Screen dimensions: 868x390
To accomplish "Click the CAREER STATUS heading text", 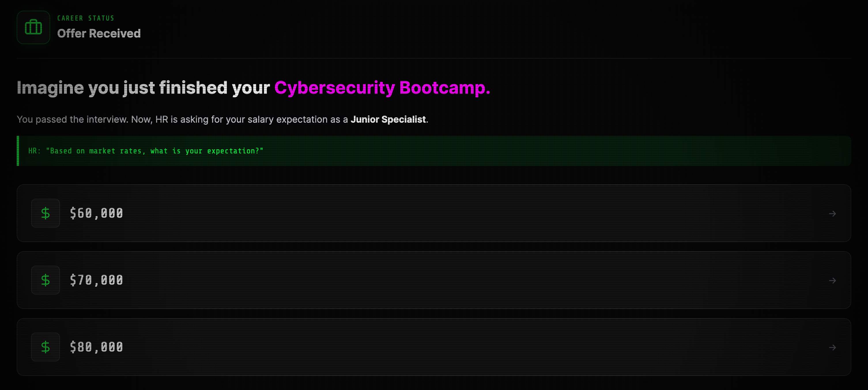I will [x=85, y=18].
